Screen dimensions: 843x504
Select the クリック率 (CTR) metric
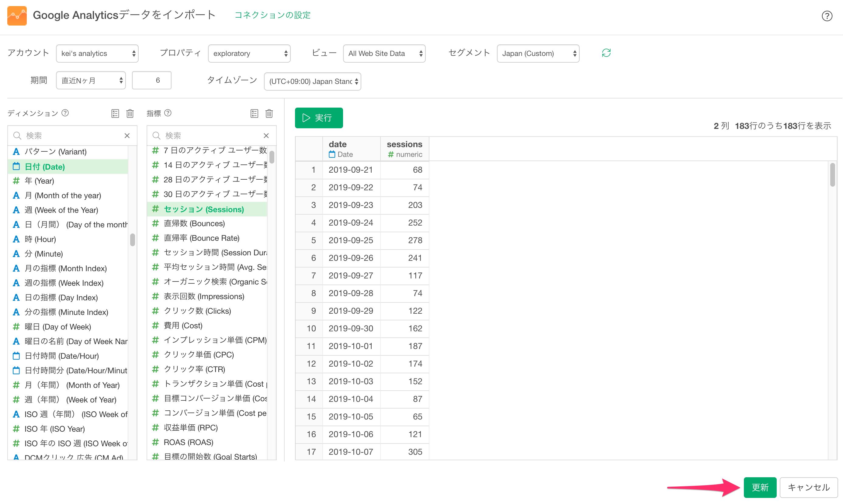207,370
